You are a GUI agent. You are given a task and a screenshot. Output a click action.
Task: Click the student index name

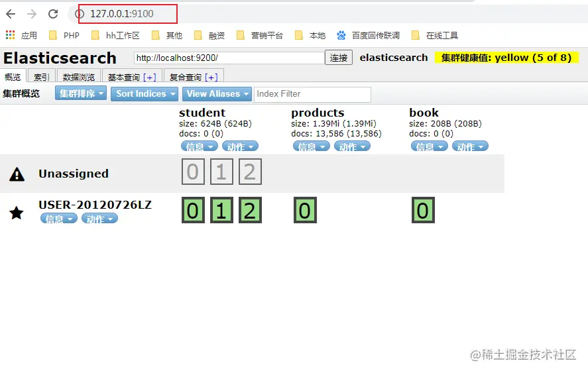click(202, 113)
